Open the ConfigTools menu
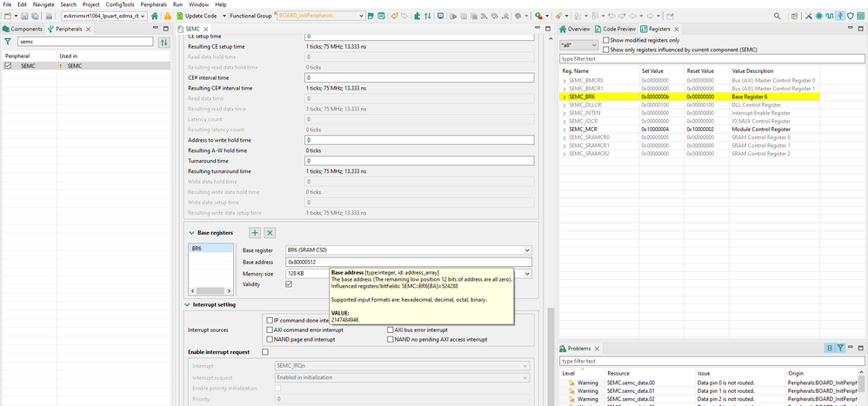The height and width of the screenshot is (406, 868). (120, 4)
